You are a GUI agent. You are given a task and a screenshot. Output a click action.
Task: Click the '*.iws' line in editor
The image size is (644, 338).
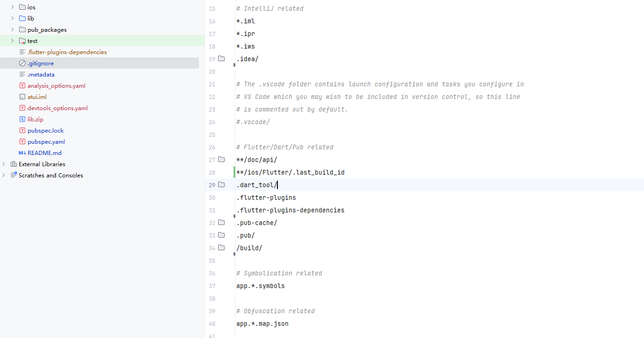click(246, 46)
